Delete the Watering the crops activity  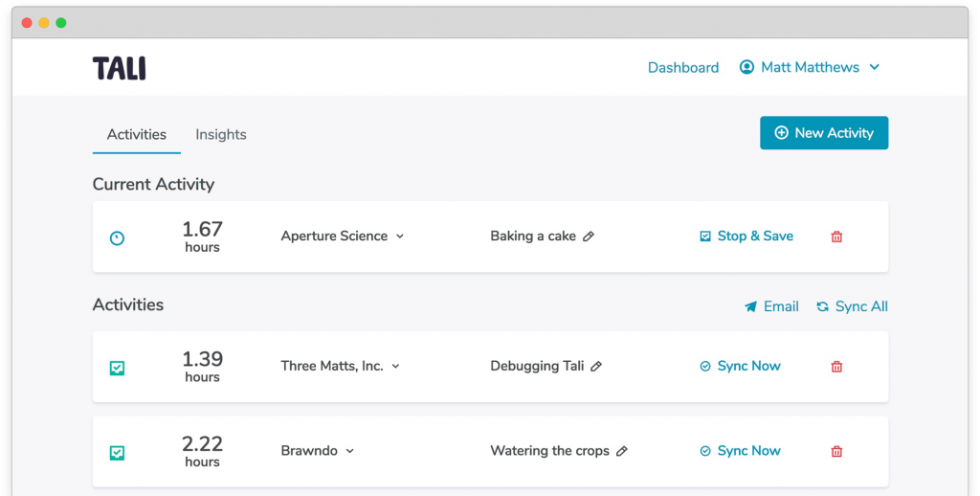coord(836,451)
